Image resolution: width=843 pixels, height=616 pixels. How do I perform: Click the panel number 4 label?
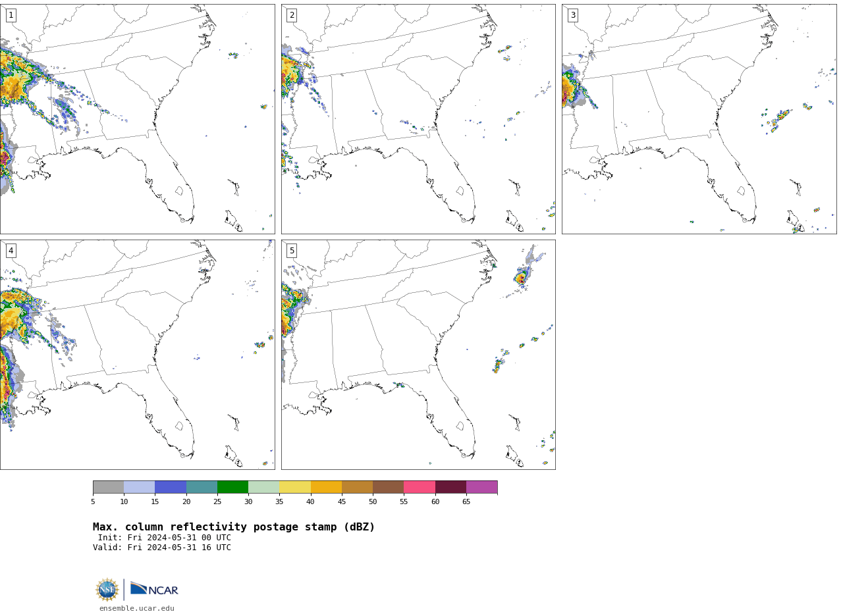click(11, 251)
